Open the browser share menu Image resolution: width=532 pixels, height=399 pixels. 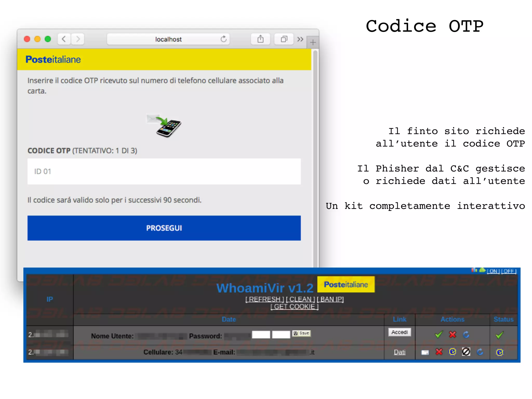261,39
